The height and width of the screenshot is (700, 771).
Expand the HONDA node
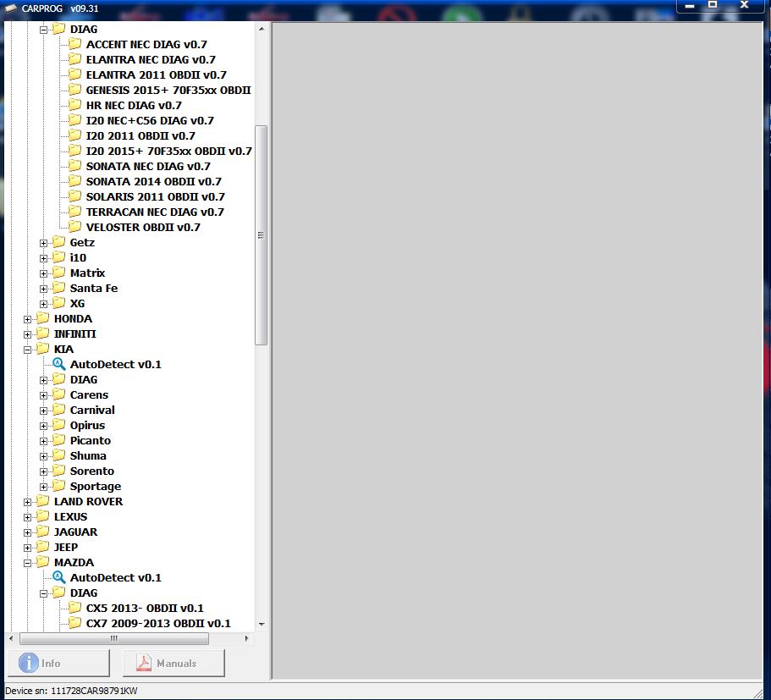pyautogui.click(x=28, y=319)
